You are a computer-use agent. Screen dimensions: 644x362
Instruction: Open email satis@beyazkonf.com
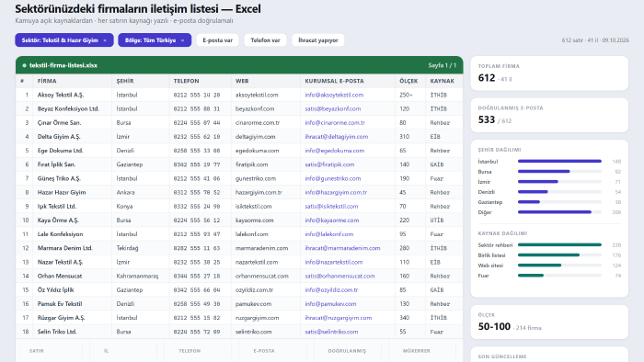pyautogui.click(x=333, y=108)
